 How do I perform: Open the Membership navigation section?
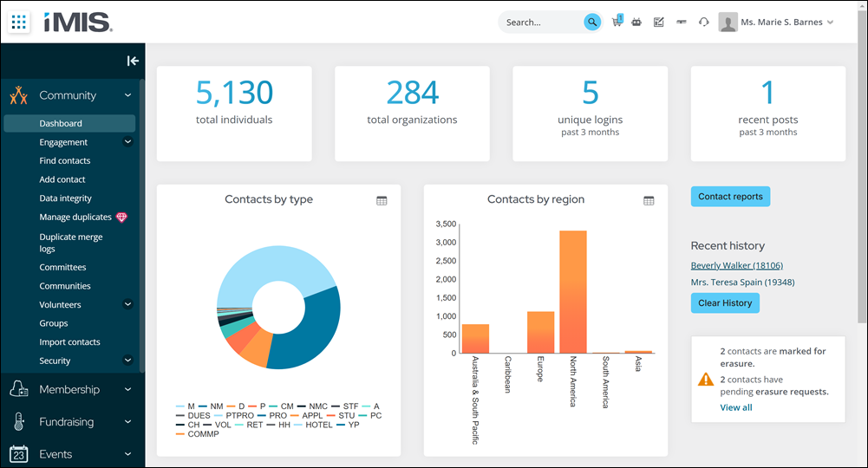pos(69,389)
